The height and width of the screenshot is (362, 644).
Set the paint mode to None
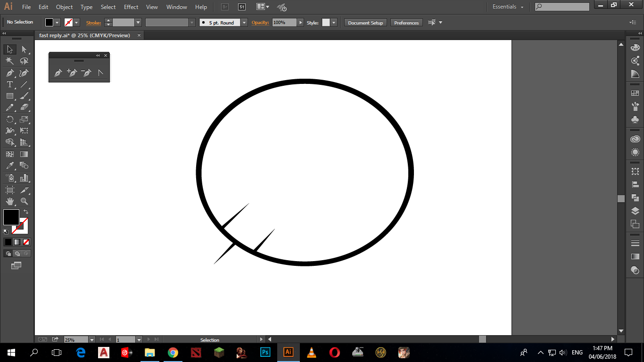[x=26, y=242]
